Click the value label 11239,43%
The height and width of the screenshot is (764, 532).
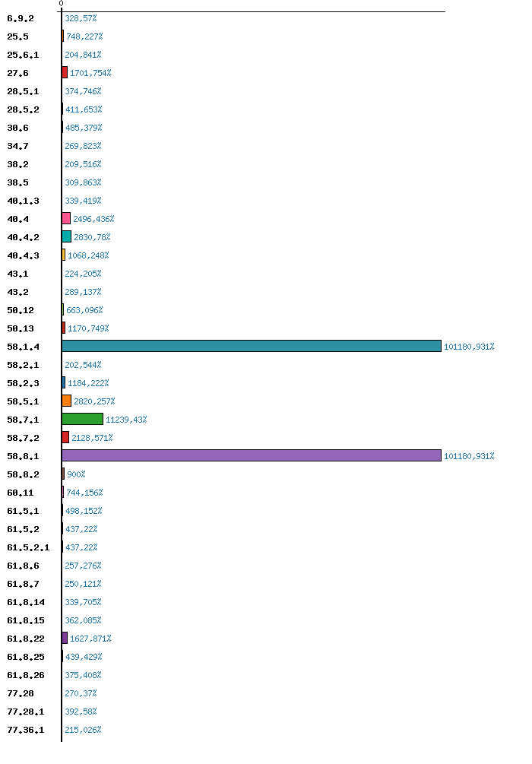126,420
